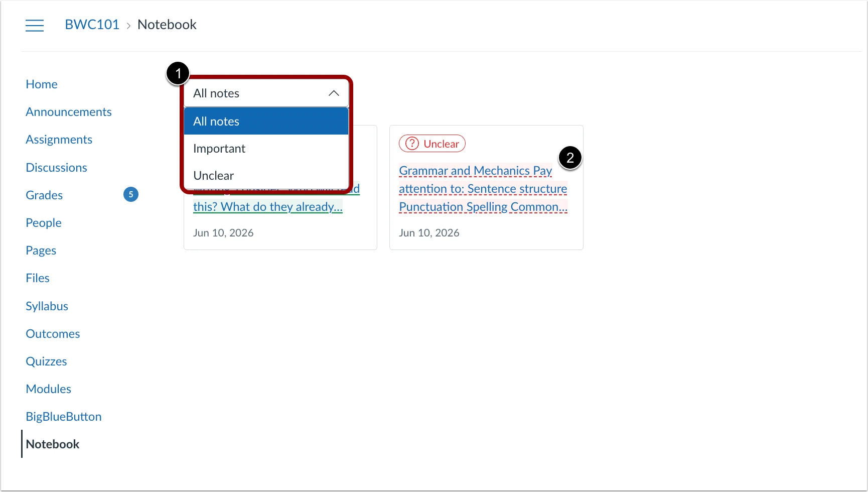
Task: Open the hamburger course navigation menu
Action: [35, 25]
